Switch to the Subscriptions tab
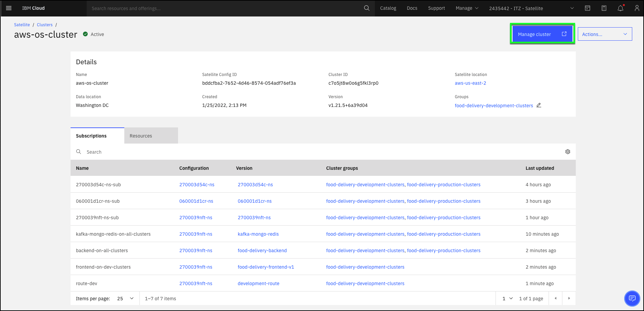644x311 pixels. point(97,135)
